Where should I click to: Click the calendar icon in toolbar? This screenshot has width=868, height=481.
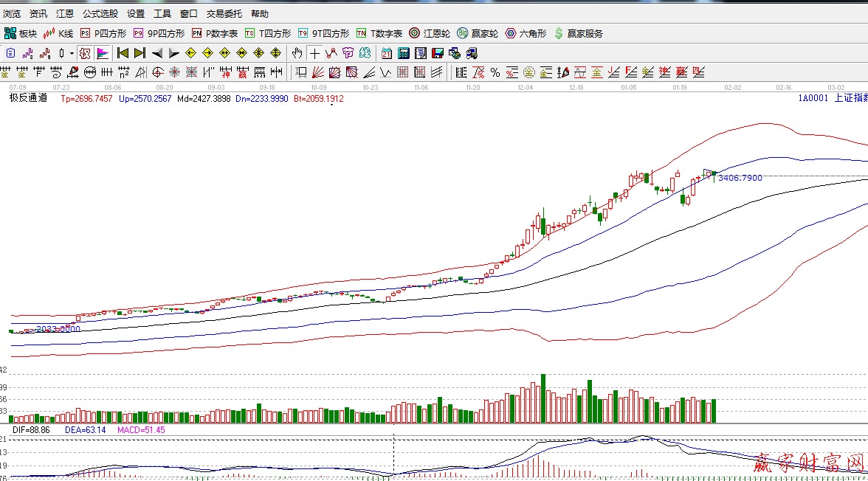tap(387, 53)
